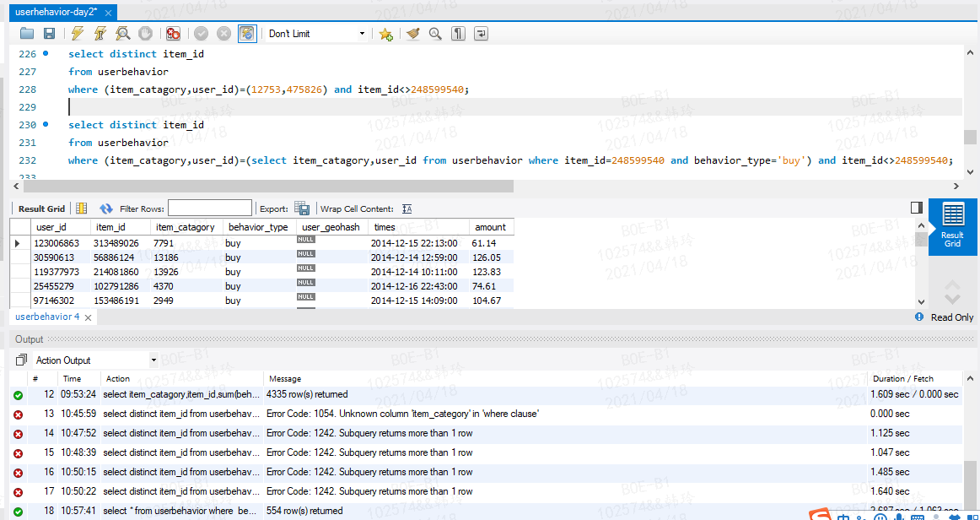
Task: Click the user_geohash column header
Action: (332, 227)
